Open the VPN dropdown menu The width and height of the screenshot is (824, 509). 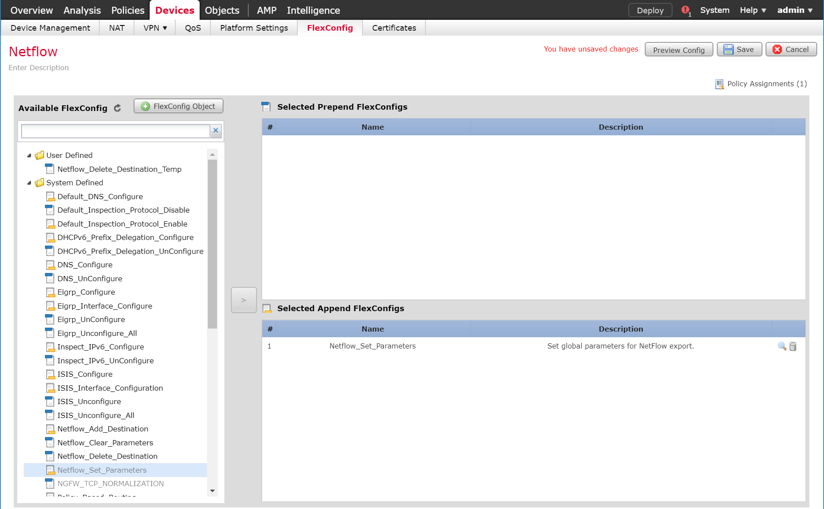point(154,28)
